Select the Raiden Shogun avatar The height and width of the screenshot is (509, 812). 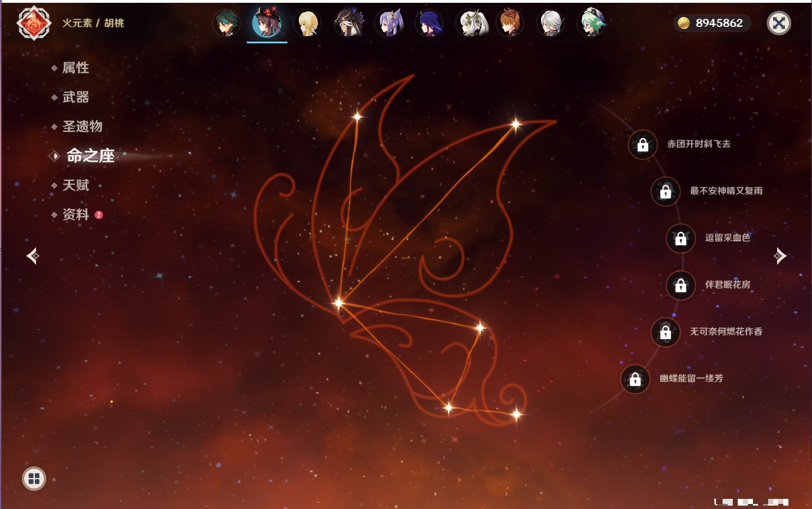430,23
